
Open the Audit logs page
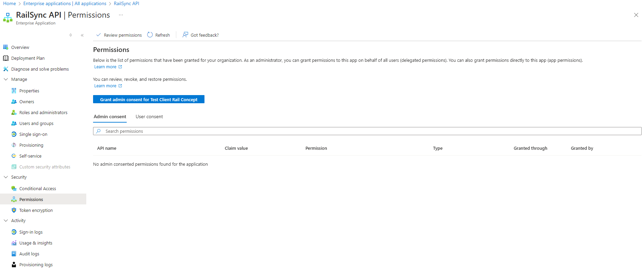[x=29, y=254]
